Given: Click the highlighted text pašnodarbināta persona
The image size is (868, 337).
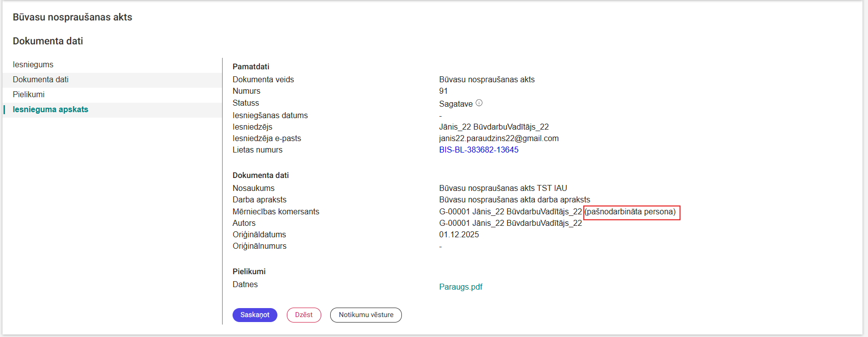Looking at the screenshot, I should click(631, 212).
